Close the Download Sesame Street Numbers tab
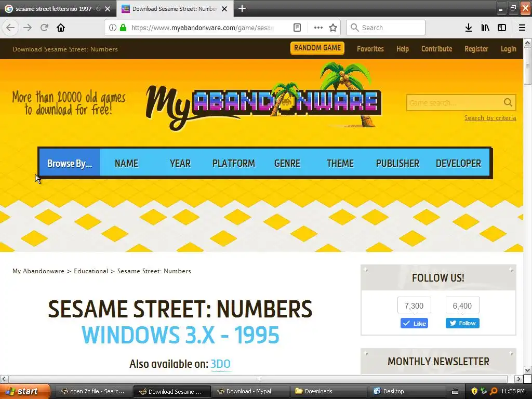This screenshot has width=532, height=399. (224, 9)
